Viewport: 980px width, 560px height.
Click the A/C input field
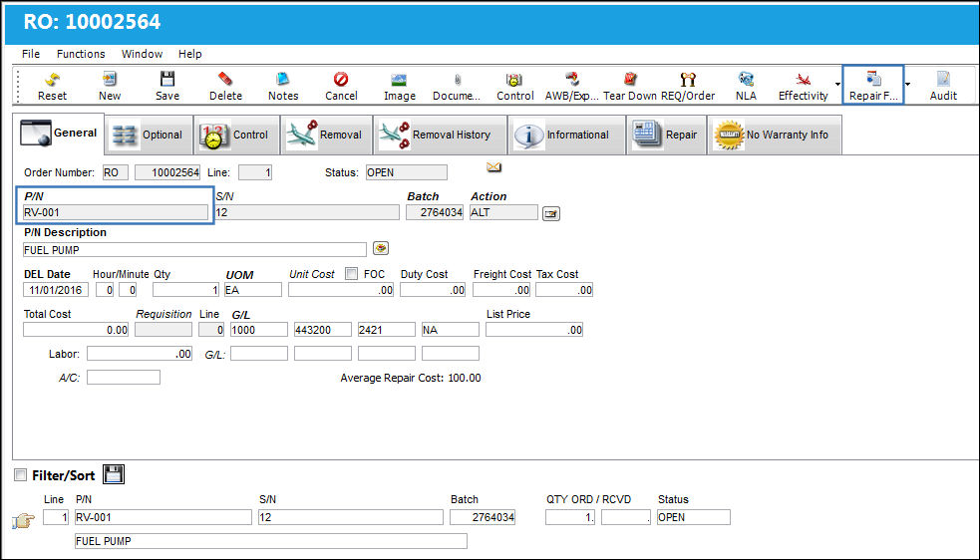click(124, 377)
